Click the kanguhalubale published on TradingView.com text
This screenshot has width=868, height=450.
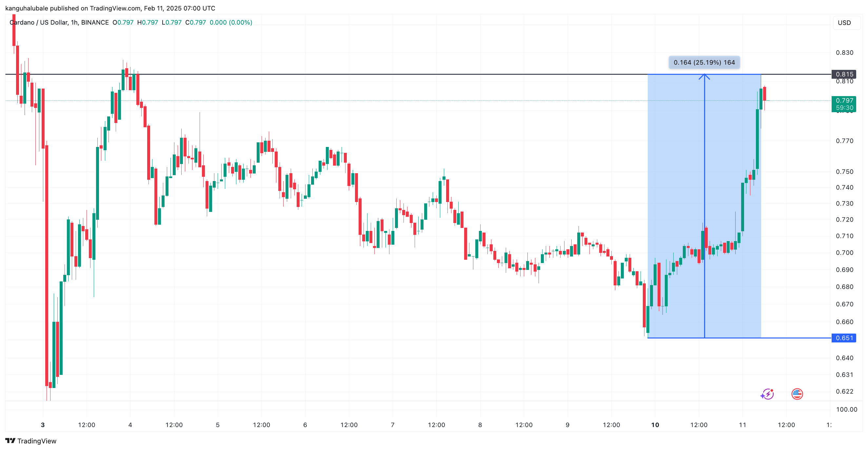coord(110,8)
